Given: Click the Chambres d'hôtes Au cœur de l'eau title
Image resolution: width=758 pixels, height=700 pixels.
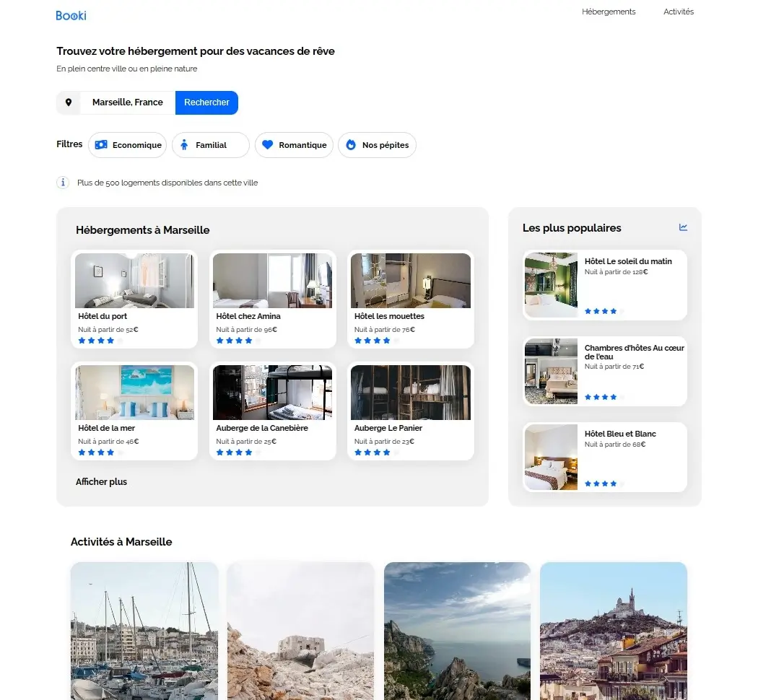Looking at the screenshot, I should 635,352.
